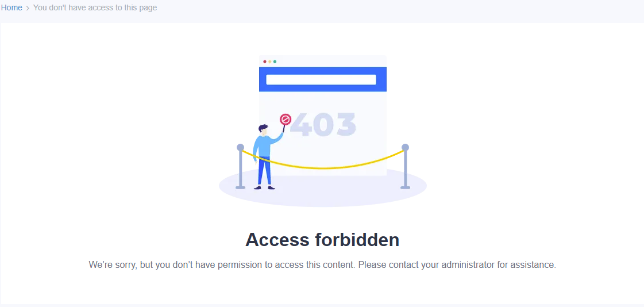Click the red prohibition sign icon

286,120
